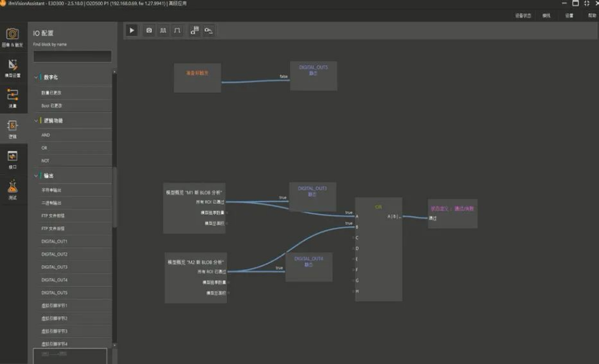This screenshot has width=599, height=364.
Task: Click the single square pulse toolbar icon
Action: point(177,30)
